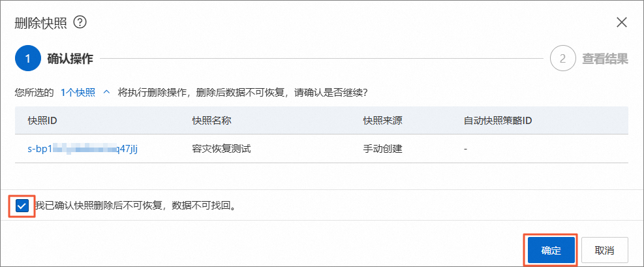Click the 删除快照 dialog title

pyautogui.click(x=42, y=22)
